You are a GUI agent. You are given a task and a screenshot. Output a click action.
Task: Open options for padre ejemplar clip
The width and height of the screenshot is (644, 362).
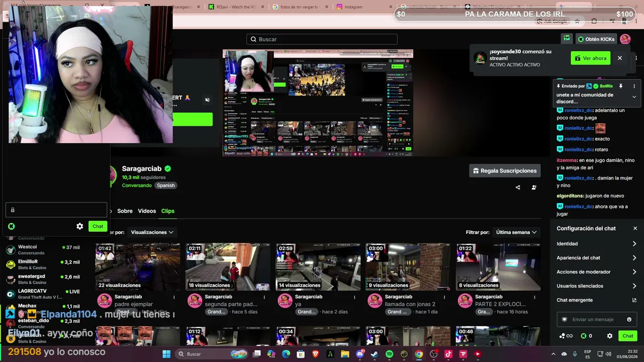pyautogui.click(x=174, y=297)
